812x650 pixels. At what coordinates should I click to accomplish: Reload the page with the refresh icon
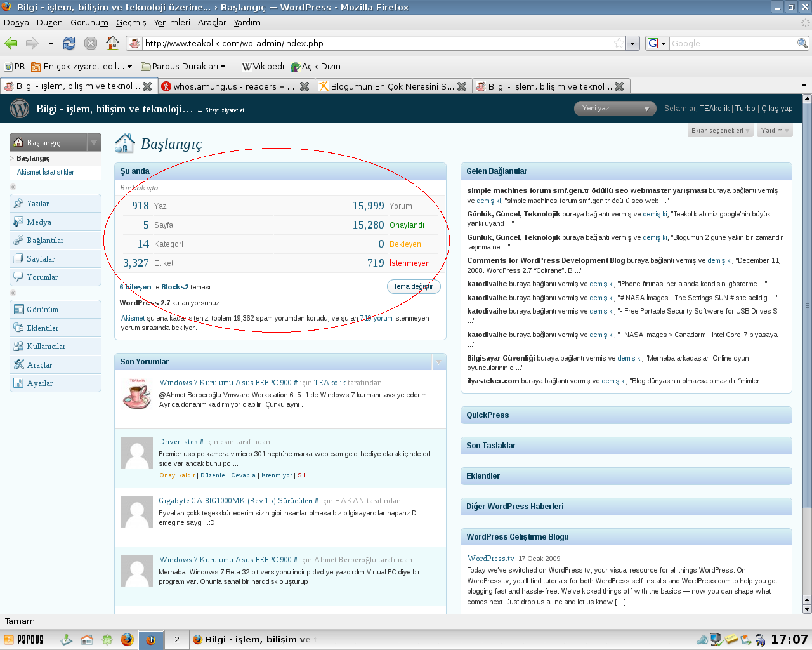coord(69,43)
